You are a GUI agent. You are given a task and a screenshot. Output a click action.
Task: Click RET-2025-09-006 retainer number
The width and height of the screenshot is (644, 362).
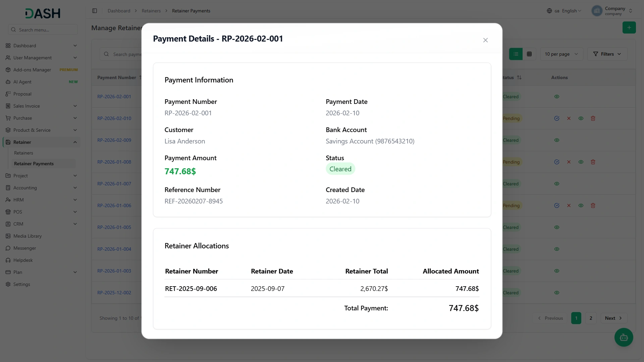coord(191,289)
